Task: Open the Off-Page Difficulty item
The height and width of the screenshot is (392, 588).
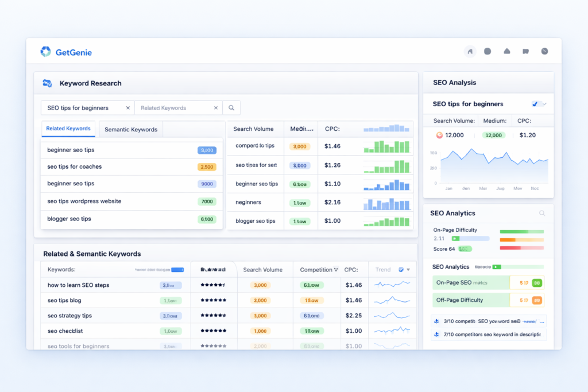Action: click(488, 300)
